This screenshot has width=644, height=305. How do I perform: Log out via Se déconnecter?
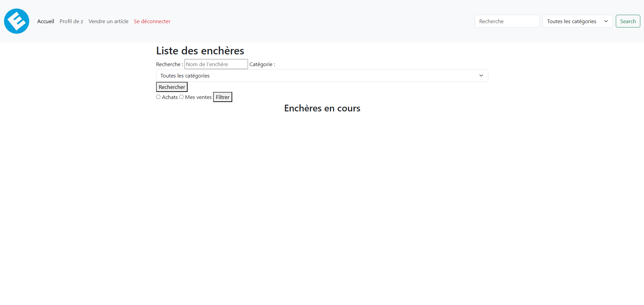[x=152, y=21]
